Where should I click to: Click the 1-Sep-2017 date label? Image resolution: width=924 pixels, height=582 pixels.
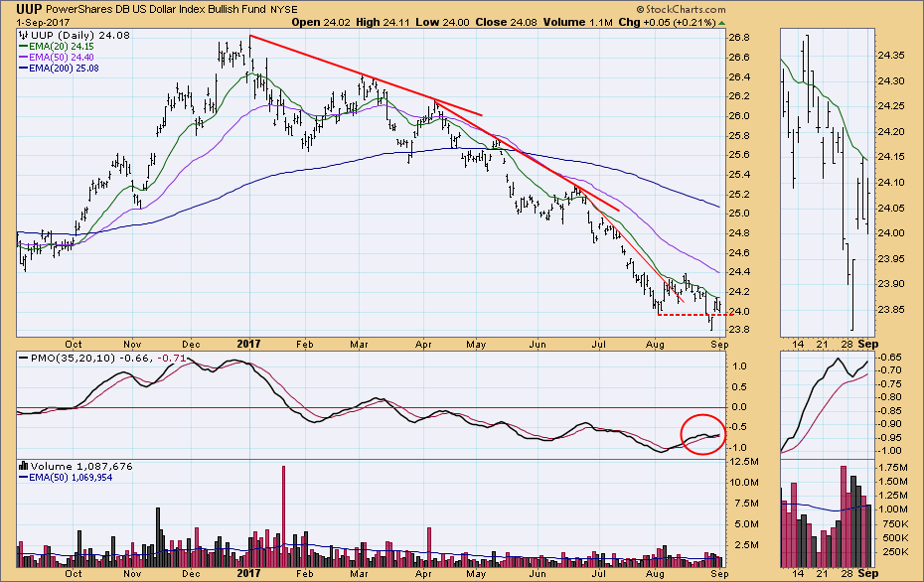pos(43,23)
